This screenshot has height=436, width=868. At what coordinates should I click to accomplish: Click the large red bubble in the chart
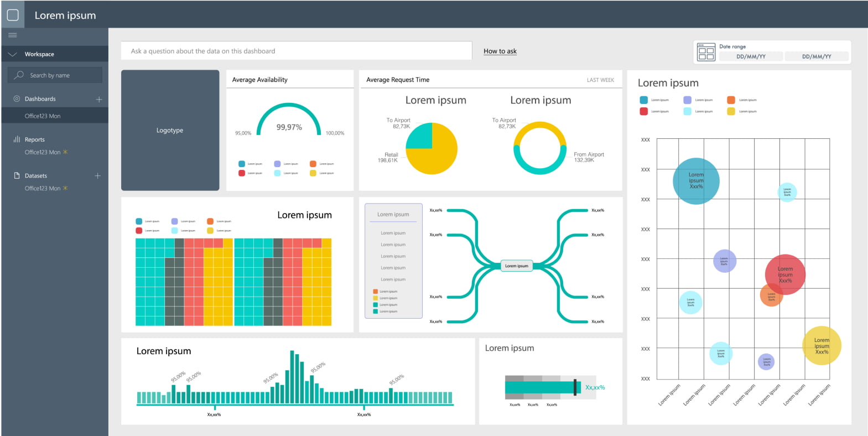click(785, 274)
